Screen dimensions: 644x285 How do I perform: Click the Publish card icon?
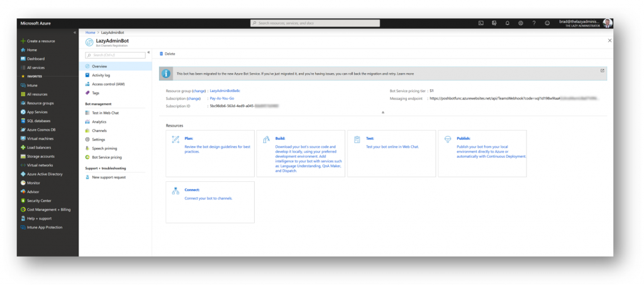point(448,140)
